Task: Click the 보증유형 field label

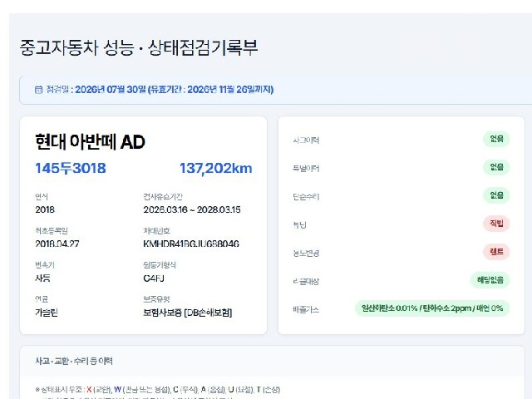Action: coord(156,299)
